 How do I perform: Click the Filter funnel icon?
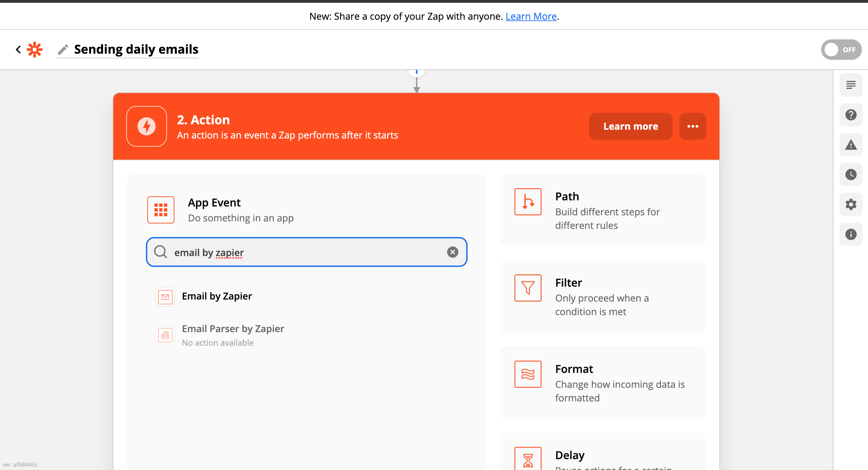(528, 288)
